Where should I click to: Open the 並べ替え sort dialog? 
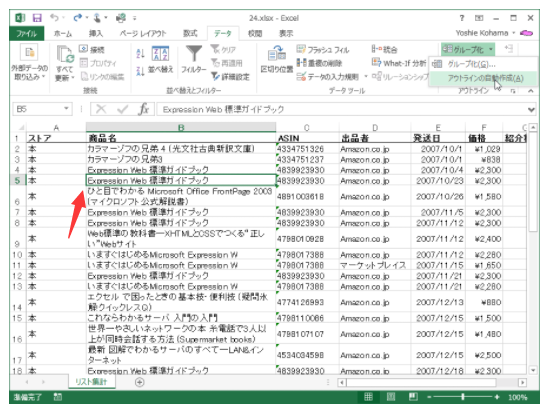pos(160,60)
